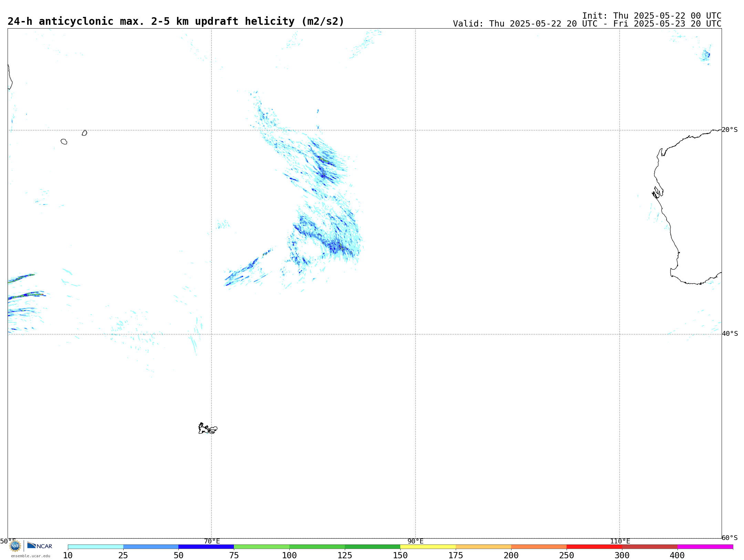
Task: Select the light green 75-100 colorbar segment
Action: click(x=262, y=547)
